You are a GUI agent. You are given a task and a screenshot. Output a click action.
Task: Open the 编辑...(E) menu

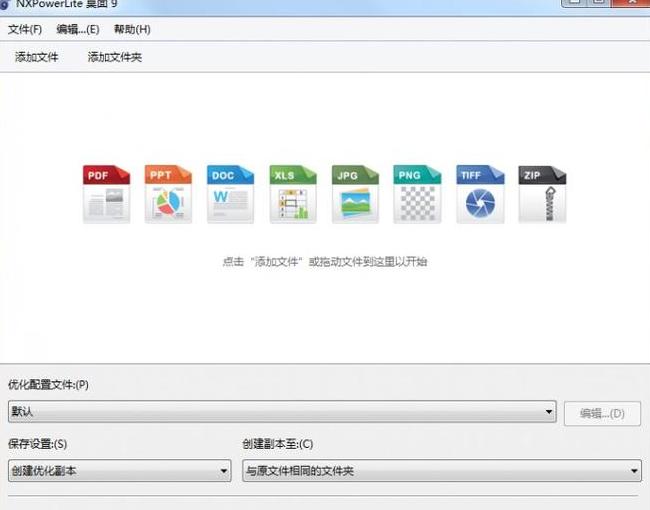tap(78, 29)
